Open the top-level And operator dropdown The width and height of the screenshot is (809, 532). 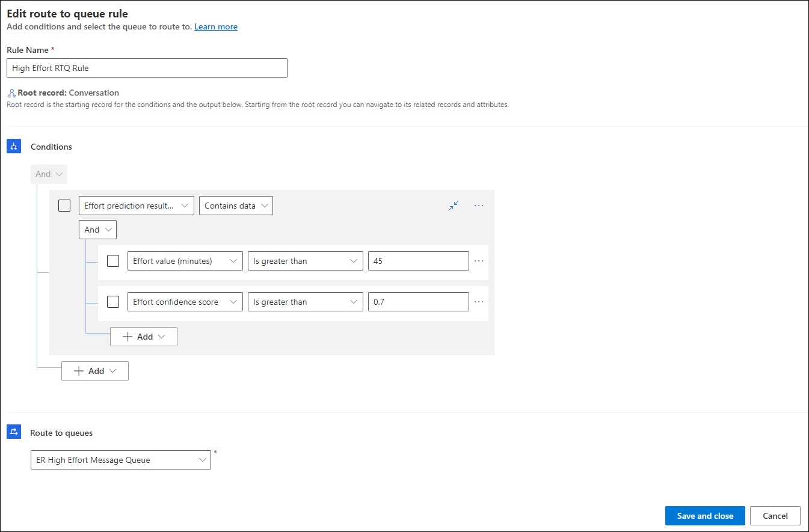coord(49,174)
